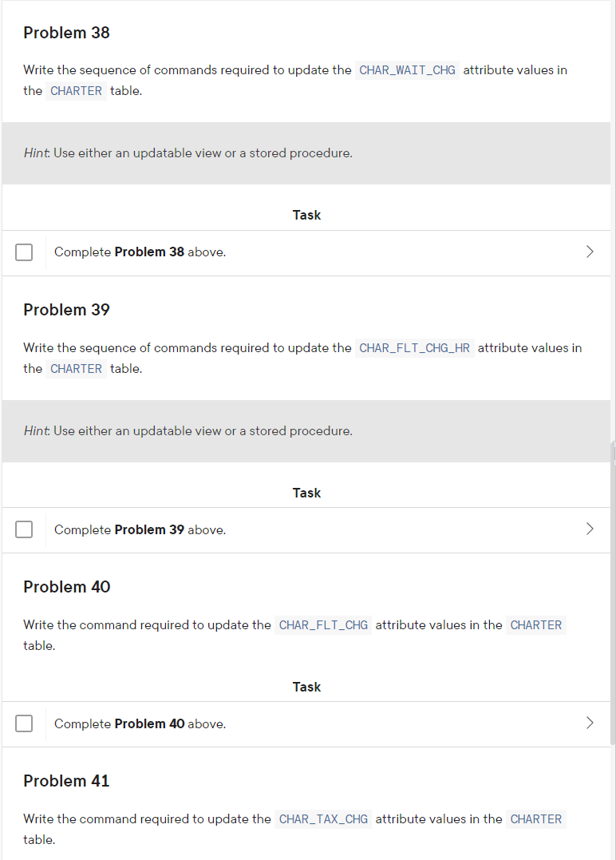The width and height of the screenshot is (616, 860).
Task: Expand the Problem 40 task chevron
Action: tap(590, 723)
